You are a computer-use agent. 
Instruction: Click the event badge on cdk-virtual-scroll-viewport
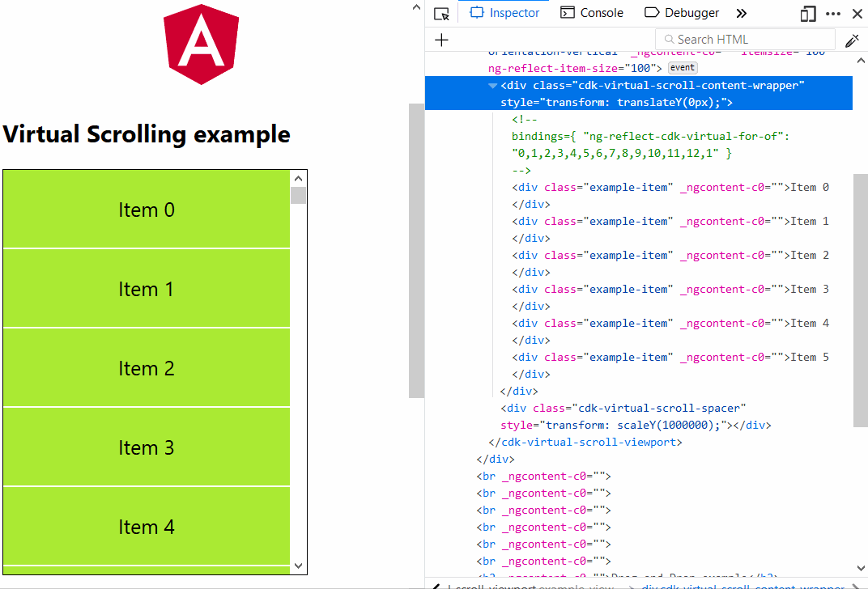[682, 67]
